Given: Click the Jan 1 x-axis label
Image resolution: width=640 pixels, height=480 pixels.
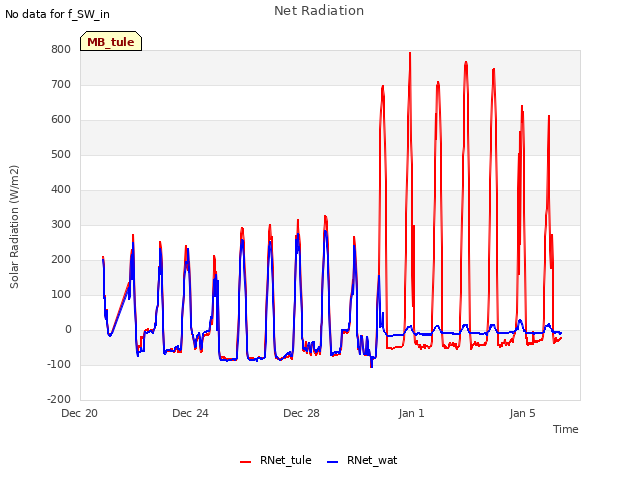Looking at the screenshot, I should coord(411,413).
